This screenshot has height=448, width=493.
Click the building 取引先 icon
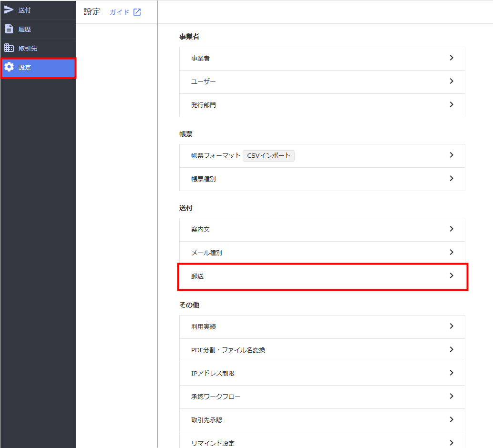coord(9,48)
